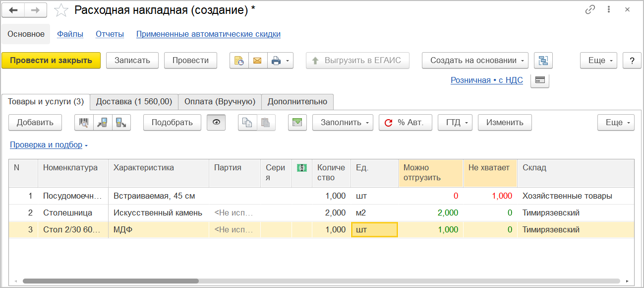This screenshot has width=644, height=288.
Task: Click the horizontal scrollbar thumb
Action: coord(111,281)
